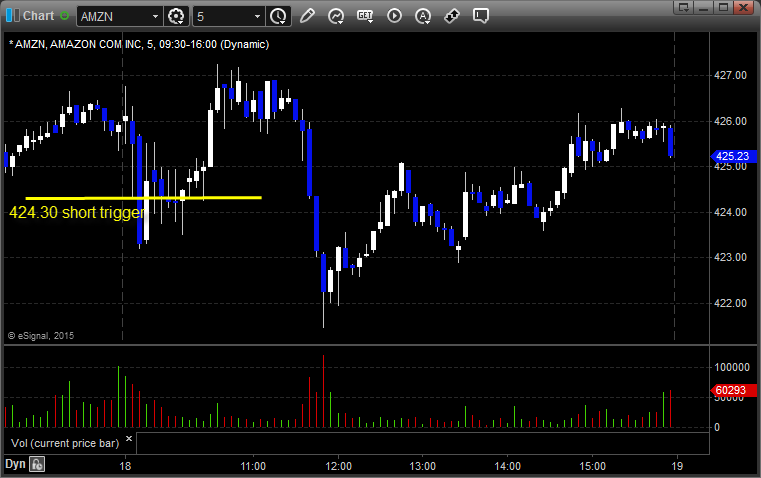The width and height of the screenshot is (761, 478).
Task: Click the GET tools icon
Action: click(x=365, y=16)
